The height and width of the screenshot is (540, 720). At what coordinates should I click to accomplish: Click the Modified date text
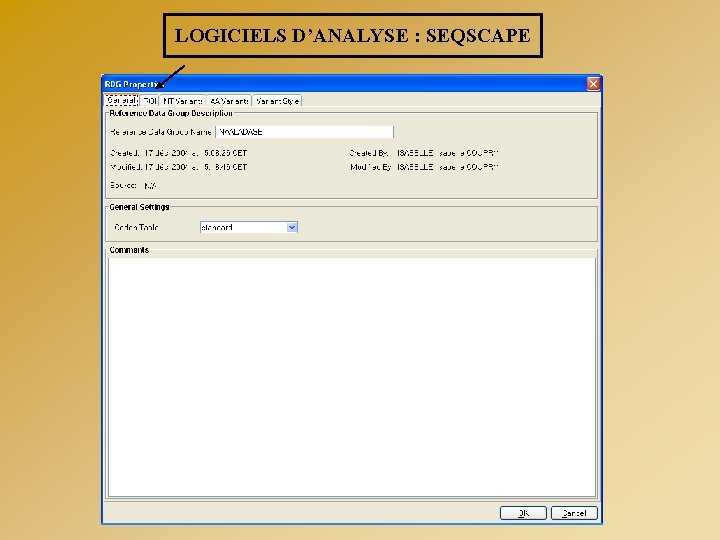click(179, 167)
